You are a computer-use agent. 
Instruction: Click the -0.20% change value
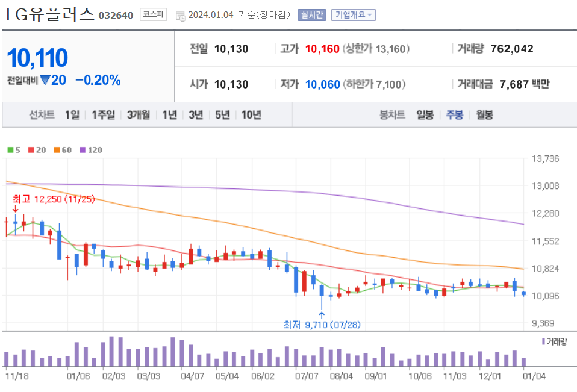click(98, 80)
